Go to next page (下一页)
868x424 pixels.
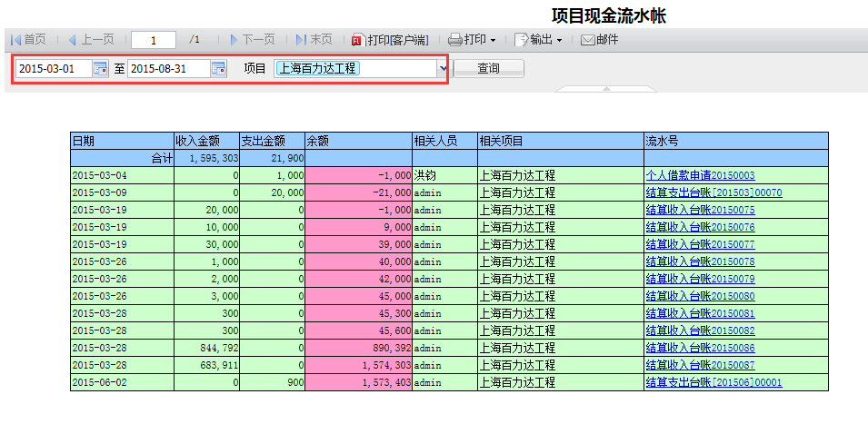(x=253, y=40)
